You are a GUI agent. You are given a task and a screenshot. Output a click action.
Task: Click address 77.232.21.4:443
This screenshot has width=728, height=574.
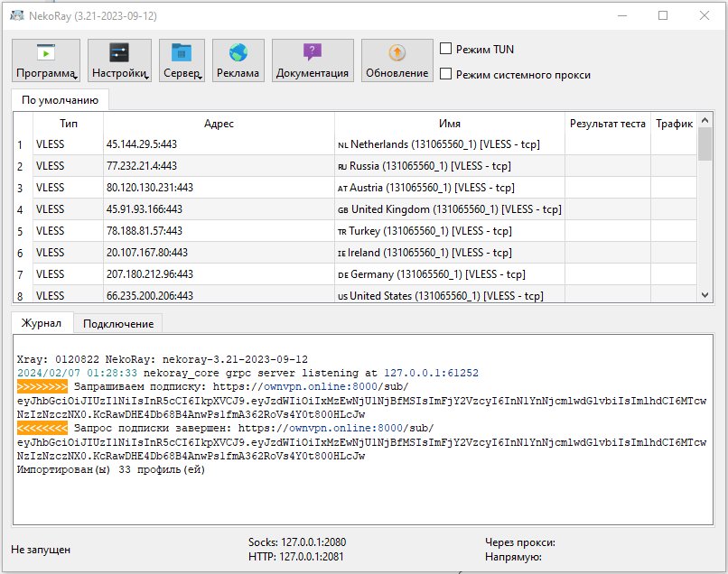142,166
